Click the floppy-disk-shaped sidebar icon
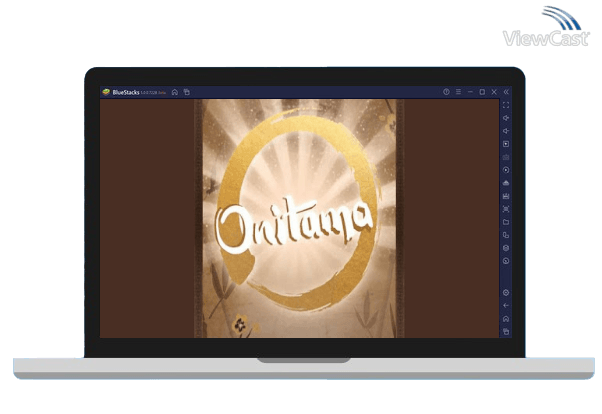Screen dimensions: 602x414 click(x=506, y=196)
